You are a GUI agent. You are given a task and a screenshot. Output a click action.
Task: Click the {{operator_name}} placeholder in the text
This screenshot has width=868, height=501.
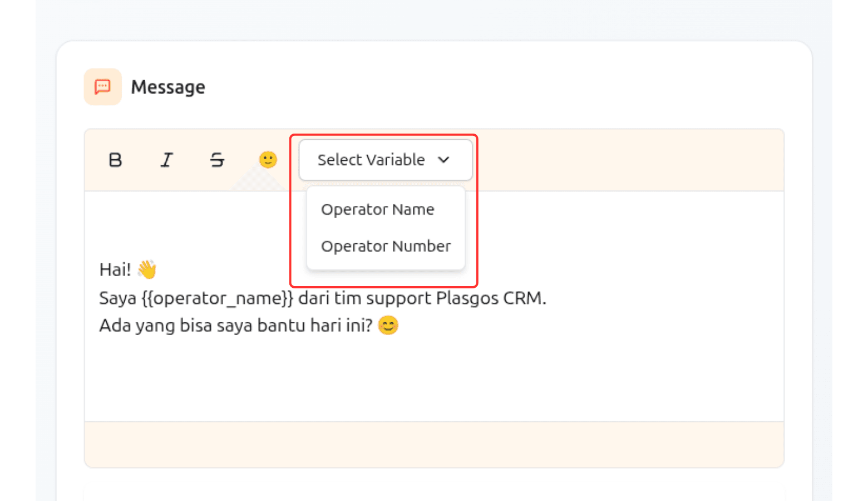[217, 298]
